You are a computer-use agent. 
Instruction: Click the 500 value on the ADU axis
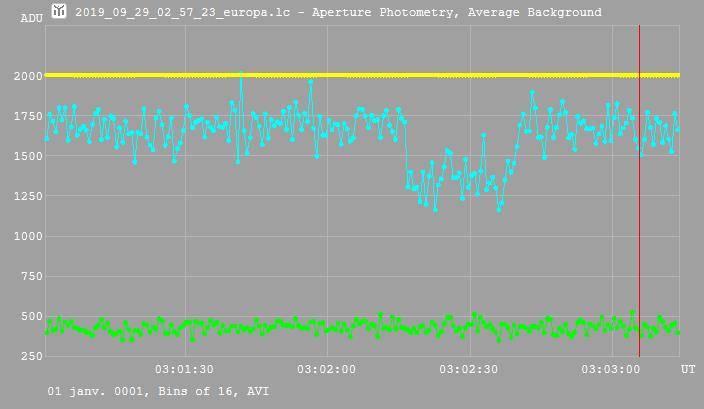point(32,316)
